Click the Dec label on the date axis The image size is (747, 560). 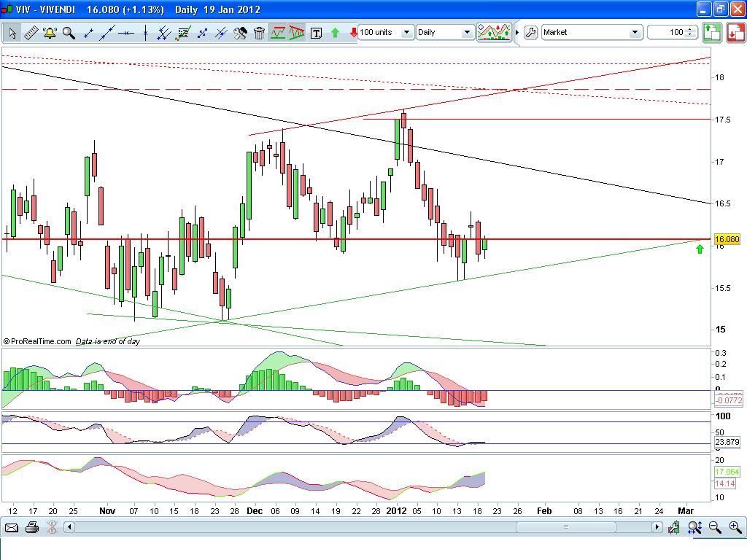tap(255, 511)
